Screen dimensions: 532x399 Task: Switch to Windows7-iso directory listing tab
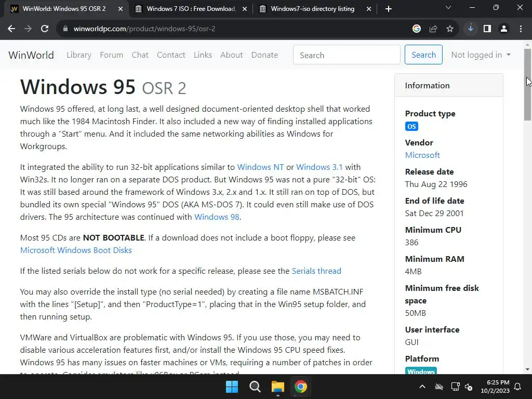tap(312, 9)
